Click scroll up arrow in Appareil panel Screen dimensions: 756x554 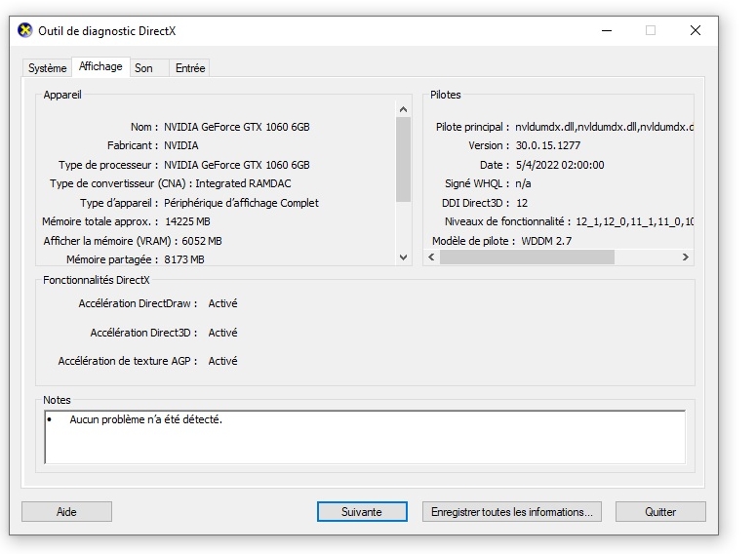point(404,109)
